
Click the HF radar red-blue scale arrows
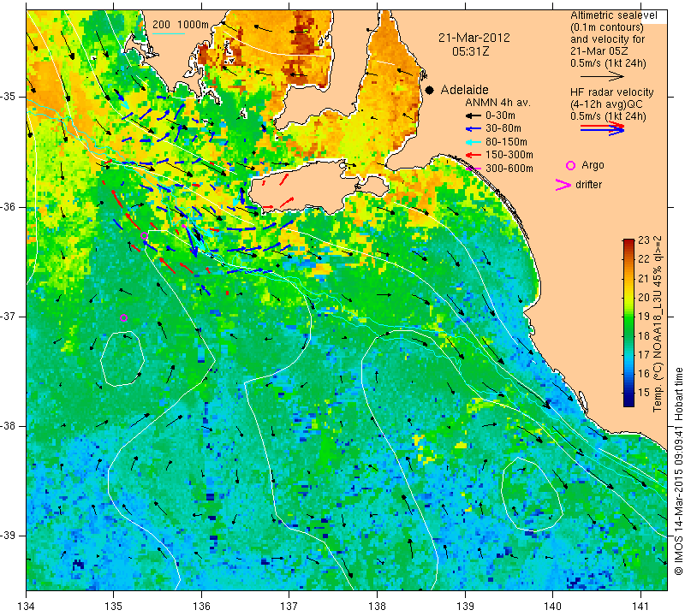click(x=602, y=128)
